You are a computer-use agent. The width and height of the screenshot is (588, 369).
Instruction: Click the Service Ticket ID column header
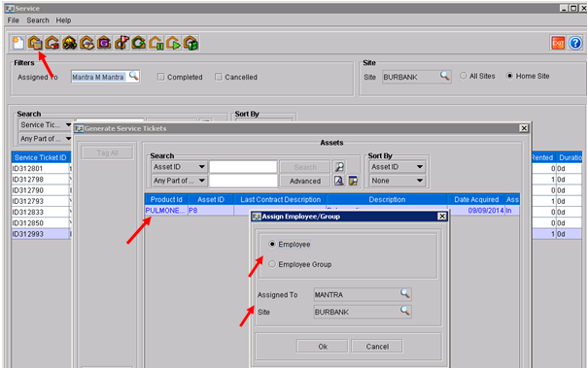click(40, 157)
